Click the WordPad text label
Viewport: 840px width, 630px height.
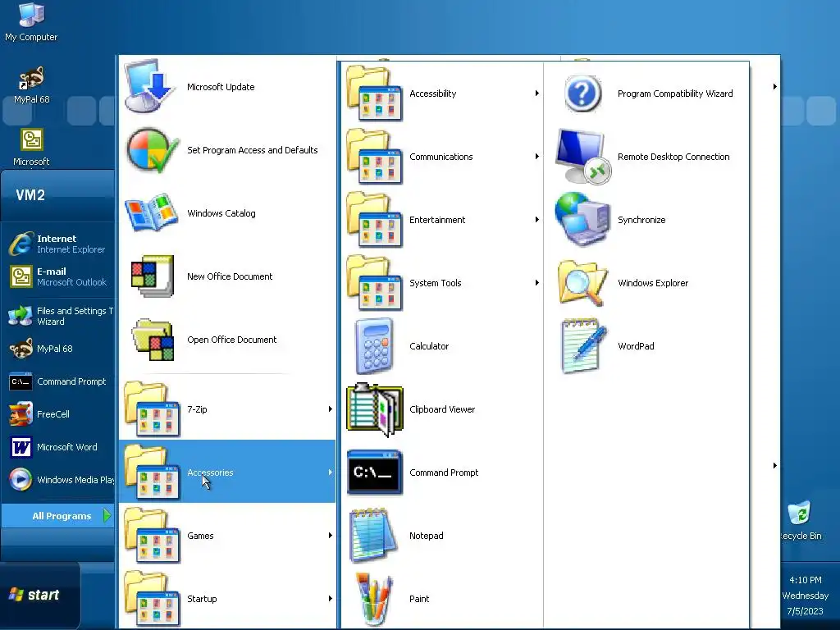point(636,346)
